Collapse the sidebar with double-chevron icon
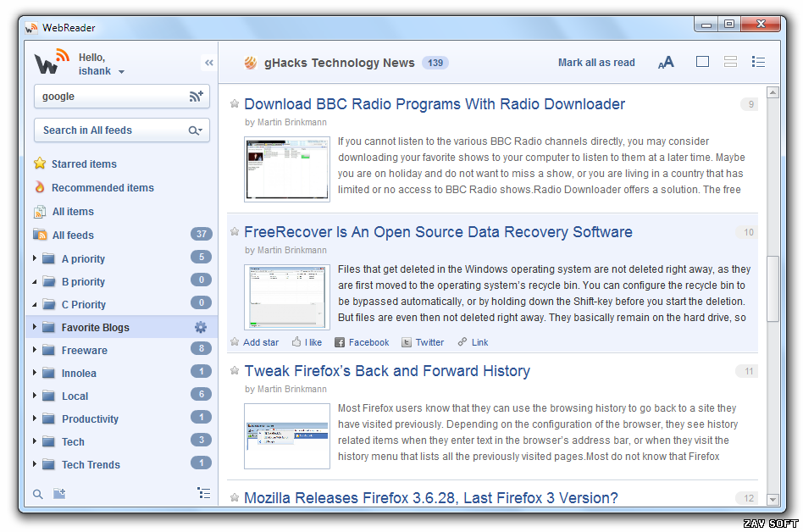803x532 pixels. [208, 63]
